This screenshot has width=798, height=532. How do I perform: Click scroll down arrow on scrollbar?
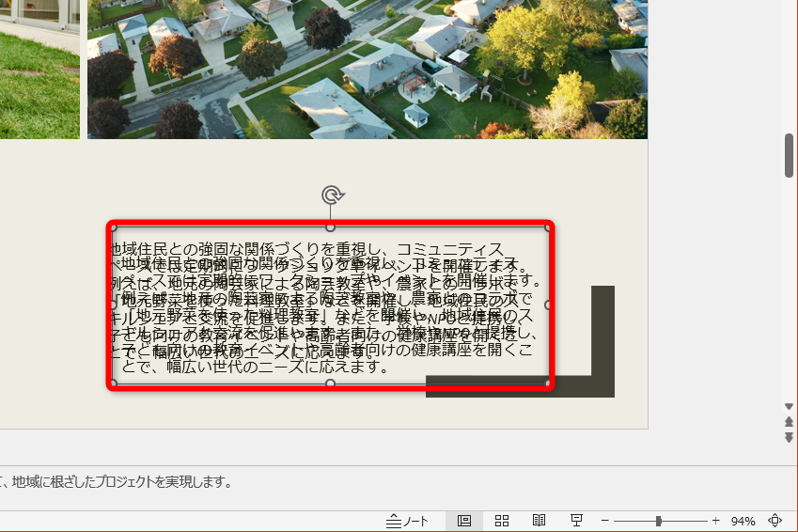pos(789,406)
